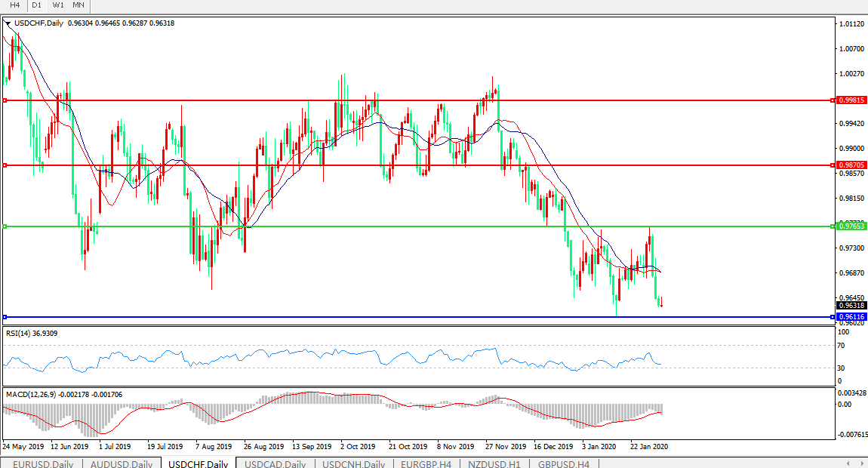This screenshot has height=468, width=868.
Task: Click the current price 0.96318 label
Action: [x=851, y=306]
